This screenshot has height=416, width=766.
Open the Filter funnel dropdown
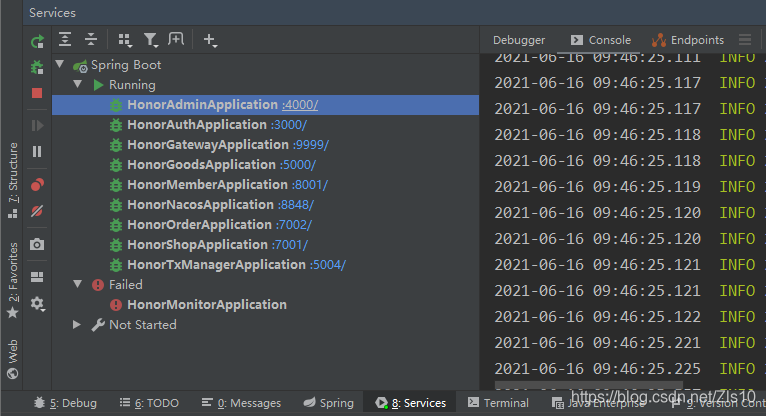pyautogui.click(x=150, y=40)
